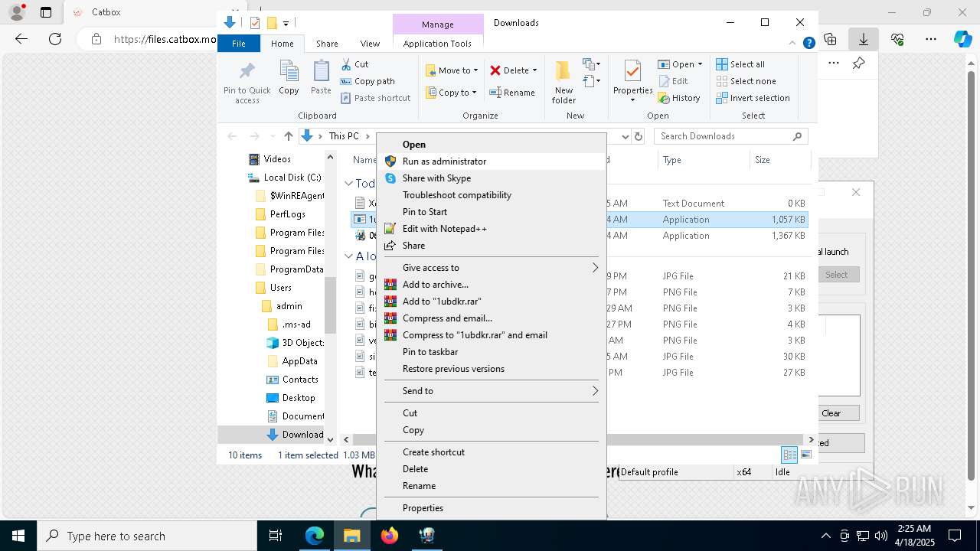The height and width of the screenshot is (551, 980).
Task: Choose Create shortcut in context menu
Action: (492, 452)
